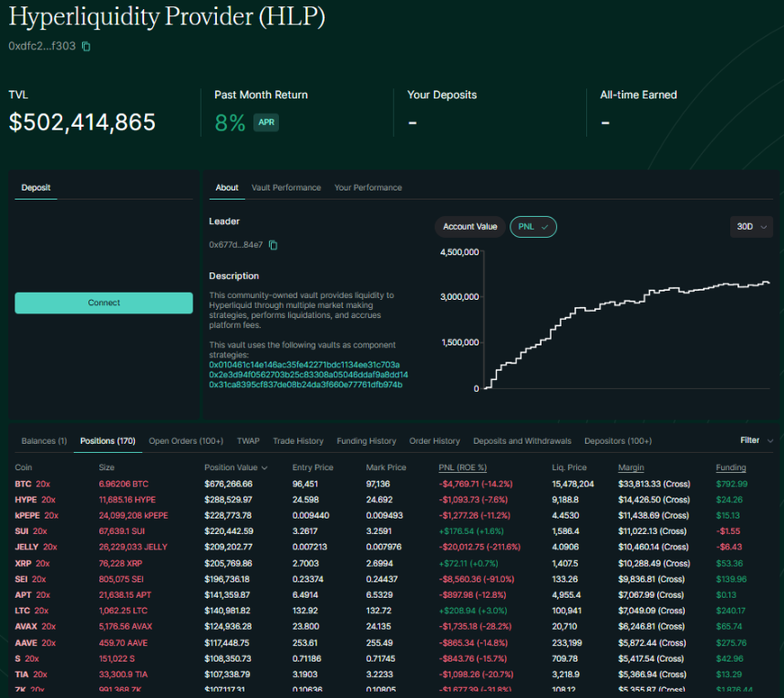Viewport: 784px width, 698px height.
Task: Click SEI margin $9,836.81 (Cross)
Action: [x=652, y=580]
